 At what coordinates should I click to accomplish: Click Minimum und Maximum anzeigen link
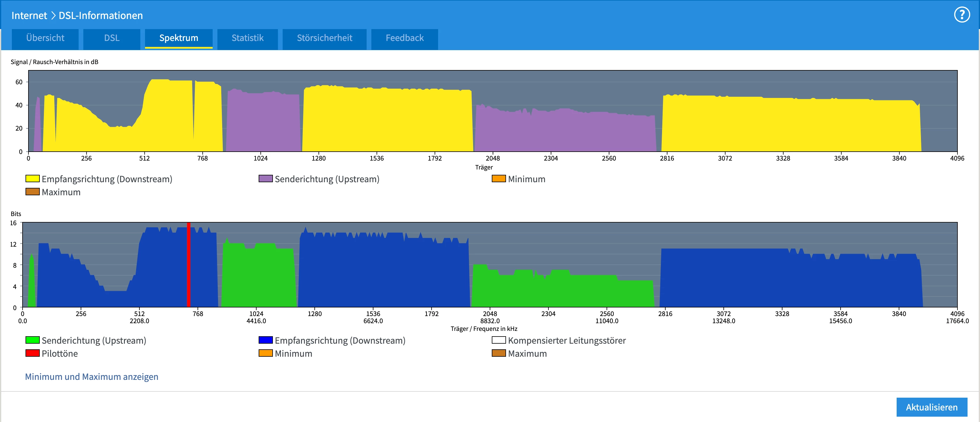coord(92,376)
